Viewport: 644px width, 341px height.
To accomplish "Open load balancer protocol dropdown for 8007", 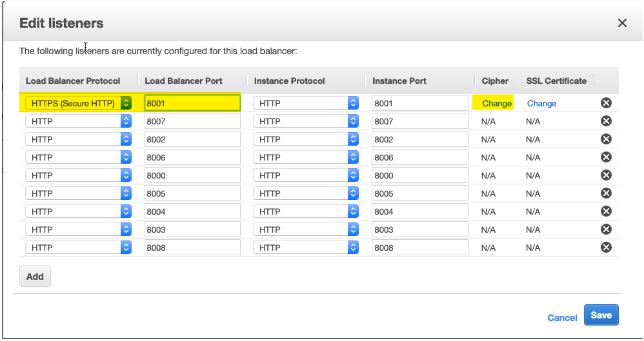I will 78,121.
